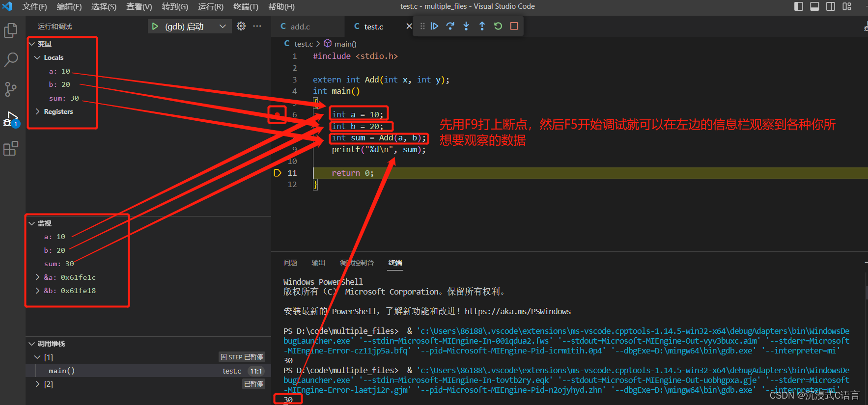The width and height of the screenshot is (868, 405).
Task: Open the 文件(F) menu
Action: (x=34, y=6)
